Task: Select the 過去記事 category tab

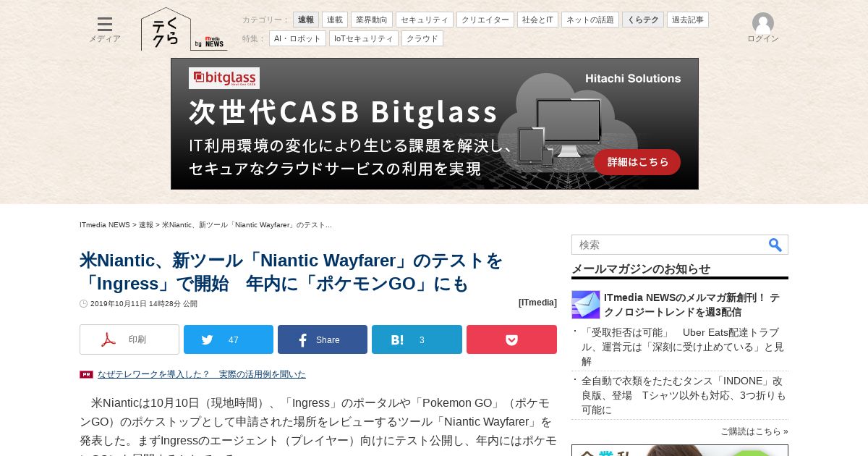Action: pyautogui.click(x=688, y=20)
